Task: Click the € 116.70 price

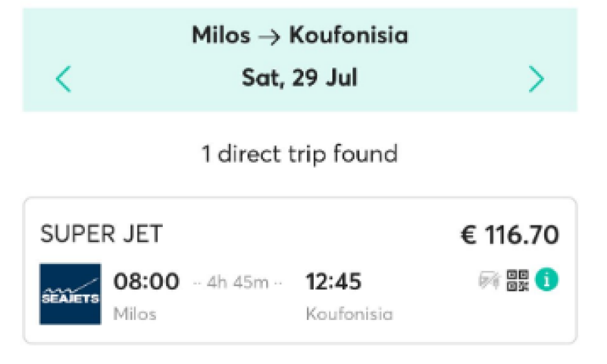Action: click(x=510, y=235)
